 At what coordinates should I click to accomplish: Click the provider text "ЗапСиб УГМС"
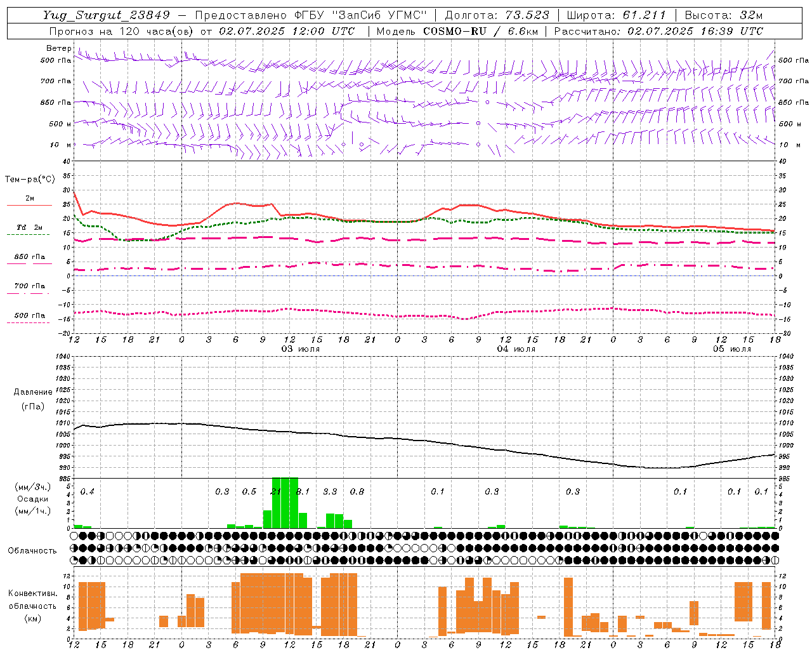pyautogui.click(x=380, y=15)
